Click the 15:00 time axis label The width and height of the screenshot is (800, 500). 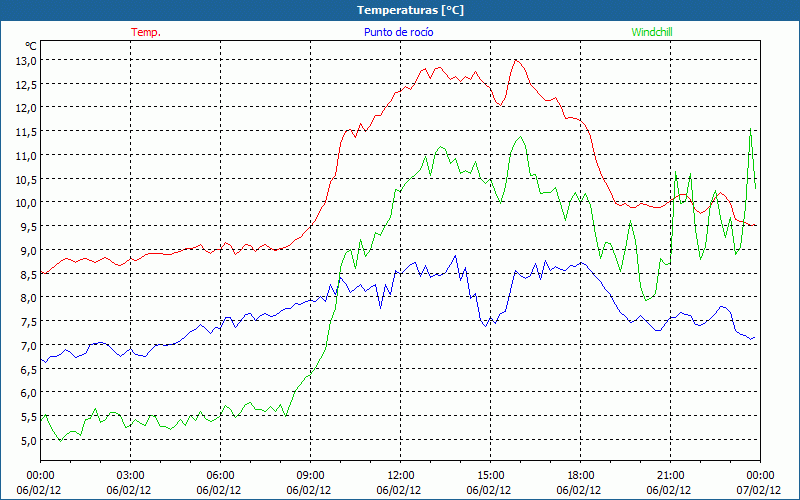491,475
